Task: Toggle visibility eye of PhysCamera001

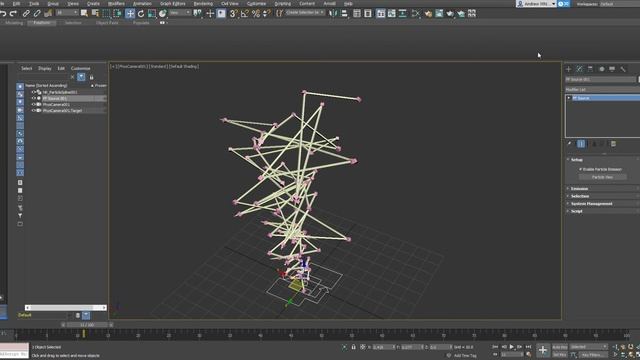Action: (34, 104)
